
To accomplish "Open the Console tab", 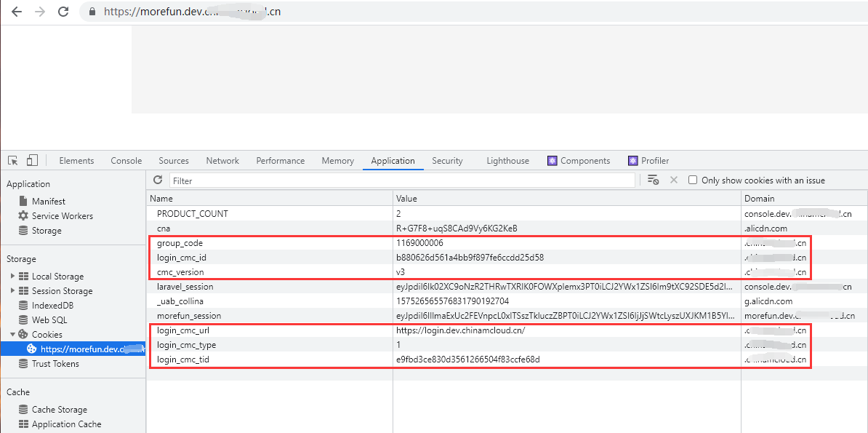I will click(x=126, y=161).
